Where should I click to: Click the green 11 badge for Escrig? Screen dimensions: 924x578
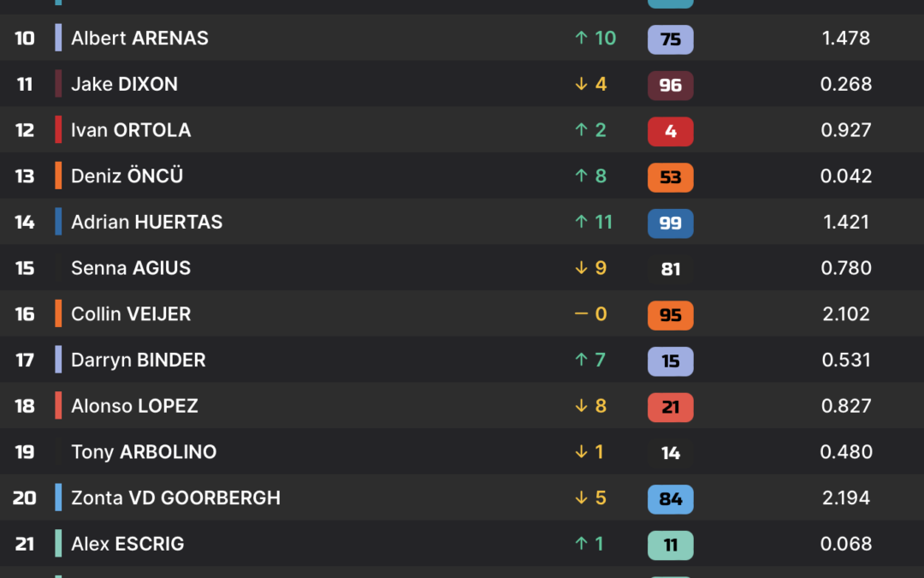[670, 545]
